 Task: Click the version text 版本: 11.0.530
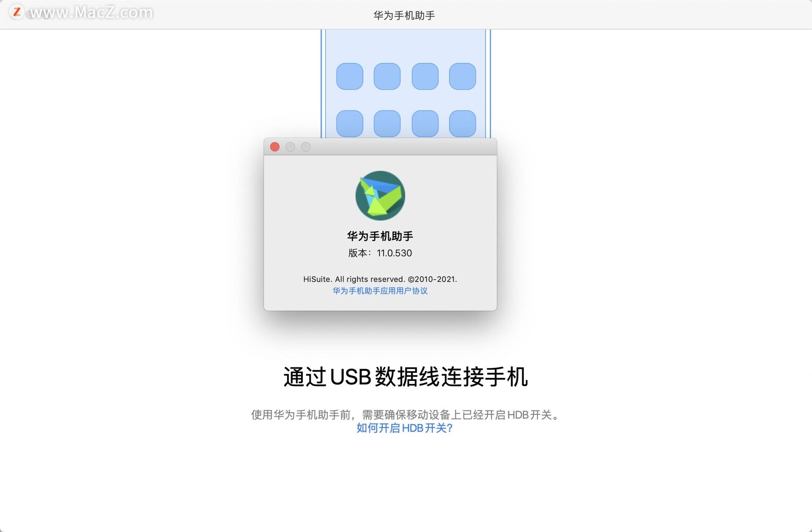pos(380,253)
